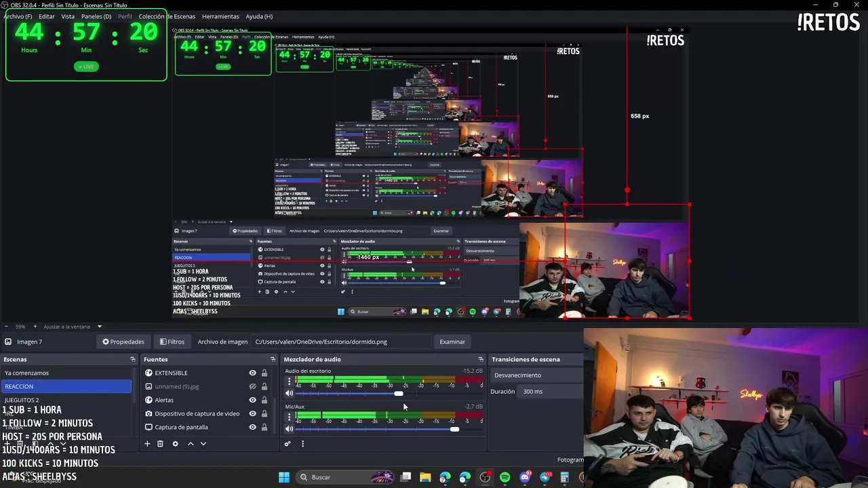868x488 pixels.
Task: Click the camera icon of video capture device
Action: pyautogui.click(x=149, y=413)
